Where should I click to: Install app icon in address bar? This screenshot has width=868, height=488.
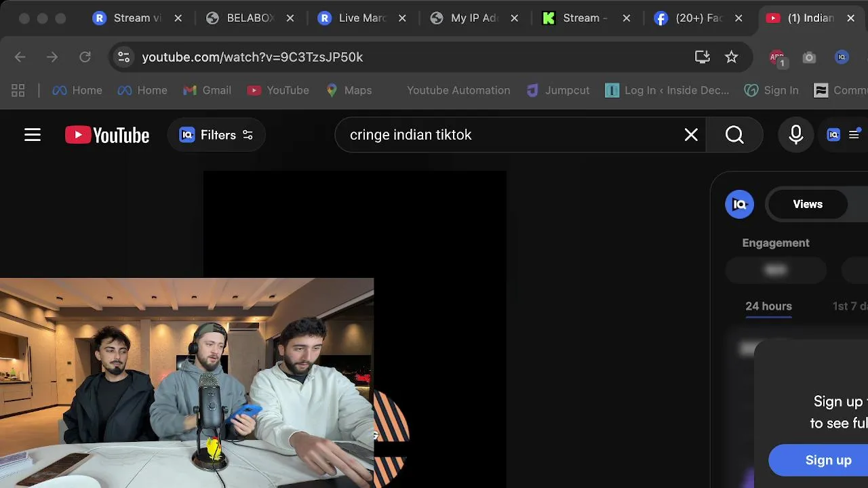(x=703, y=57)
